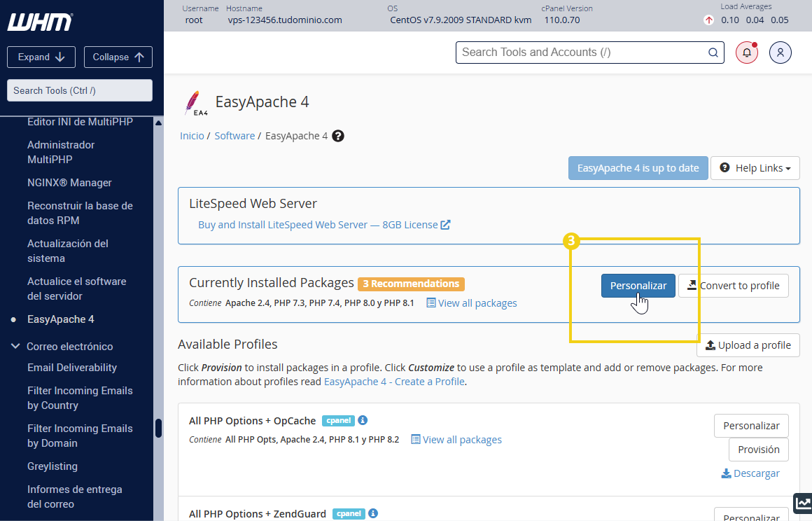The height and width of the screenshot is (521, 812).
Task: Click the CentOS v7.9.2009 STANDARD kvm text
Action: [x=461, y=20]
